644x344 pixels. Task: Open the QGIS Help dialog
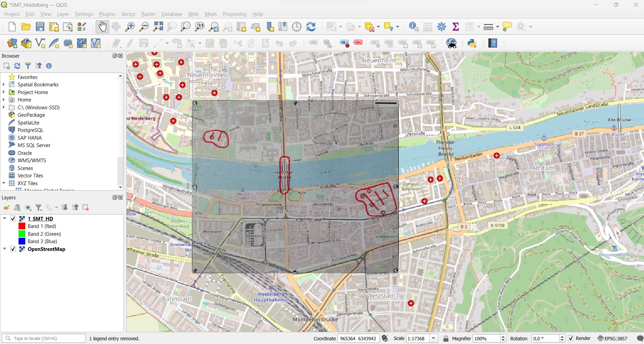tap(493, 43)
